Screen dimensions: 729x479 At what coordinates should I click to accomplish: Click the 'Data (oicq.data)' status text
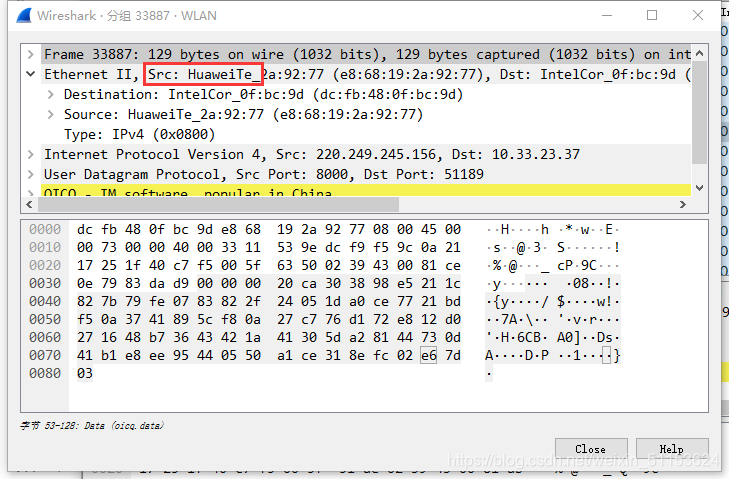pyautogui.click(x=124, y=426)
